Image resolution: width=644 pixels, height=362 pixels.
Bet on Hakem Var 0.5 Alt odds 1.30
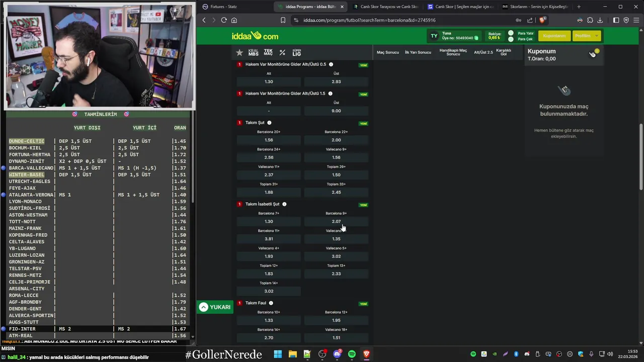click(269, 81)
